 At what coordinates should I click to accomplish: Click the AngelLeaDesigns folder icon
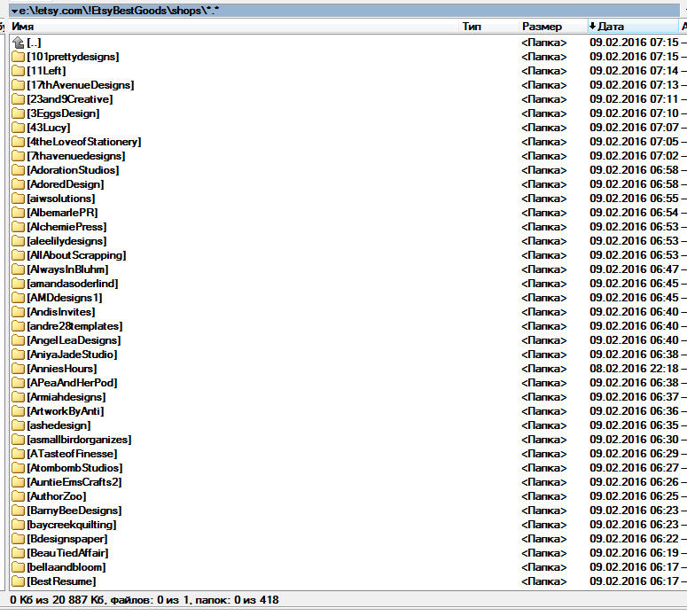pos(18,340)
